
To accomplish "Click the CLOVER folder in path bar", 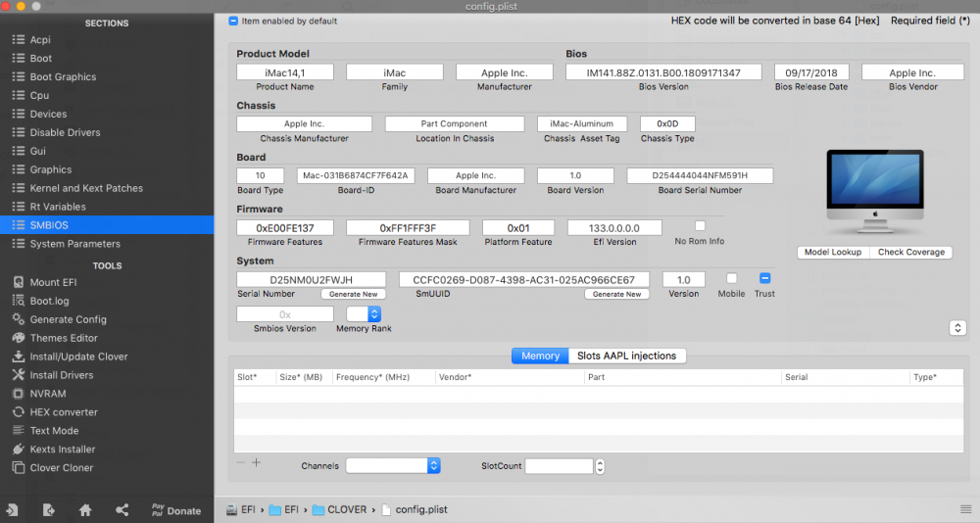I will [340, 509].
